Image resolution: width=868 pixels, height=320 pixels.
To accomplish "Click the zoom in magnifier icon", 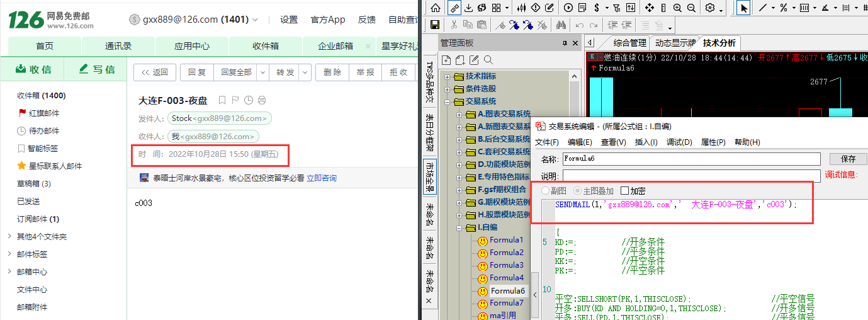I will (x=677, y=8).
